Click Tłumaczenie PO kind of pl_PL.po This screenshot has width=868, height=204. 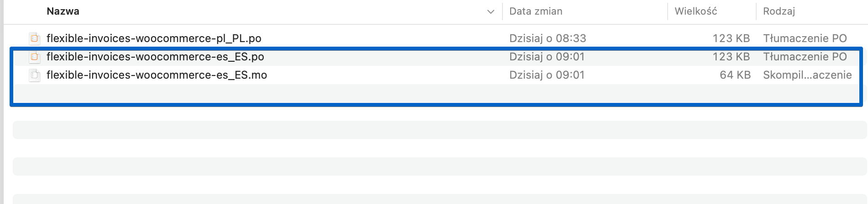tap(805, 38)
